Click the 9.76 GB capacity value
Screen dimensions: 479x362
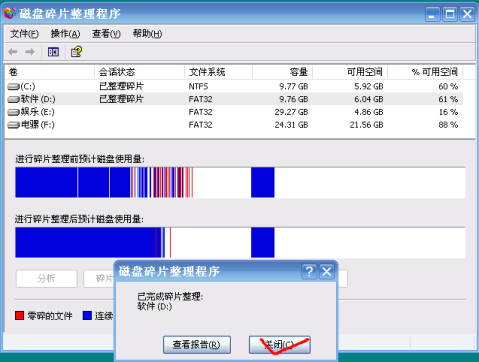(x=294, y=99)
